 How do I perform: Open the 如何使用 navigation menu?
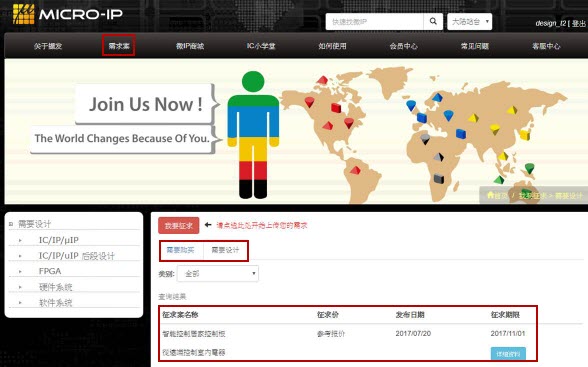pyautogui.click(x=332, y=46)
